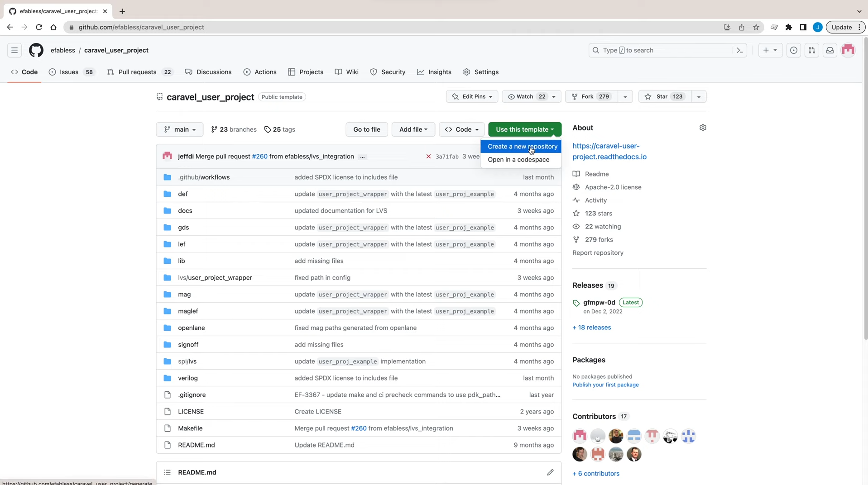This screenshot has width=868, height=485.
Task: Expand the commit message ellipsis
Action: pos(362,157)
